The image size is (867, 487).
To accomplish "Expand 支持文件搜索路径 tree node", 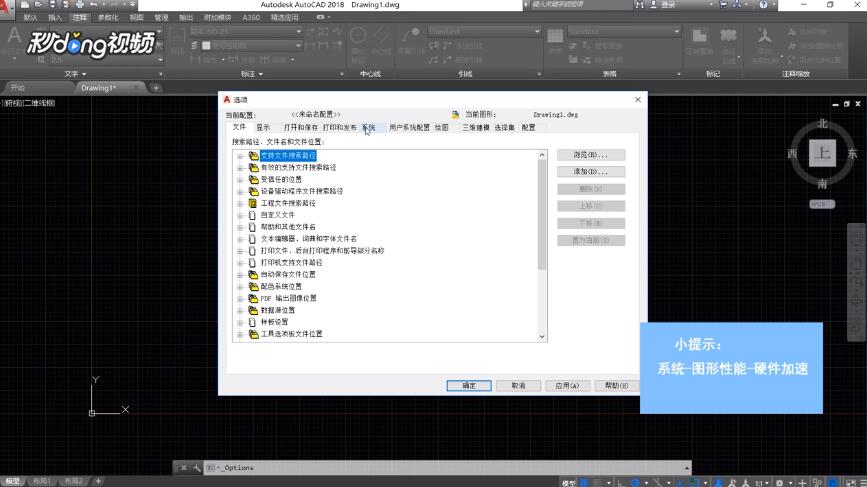I will pyautogui.click(x=240, y=156).
